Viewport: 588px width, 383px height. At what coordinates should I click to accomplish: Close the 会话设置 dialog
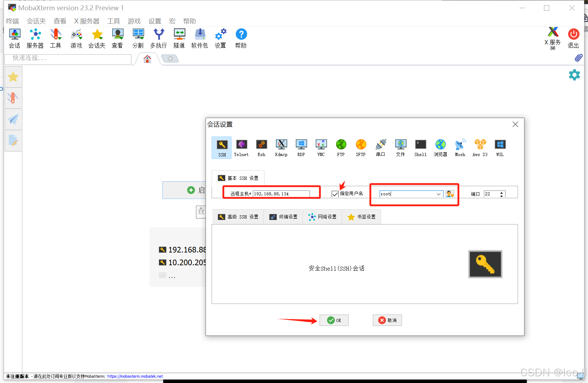[x=515, y=124]
